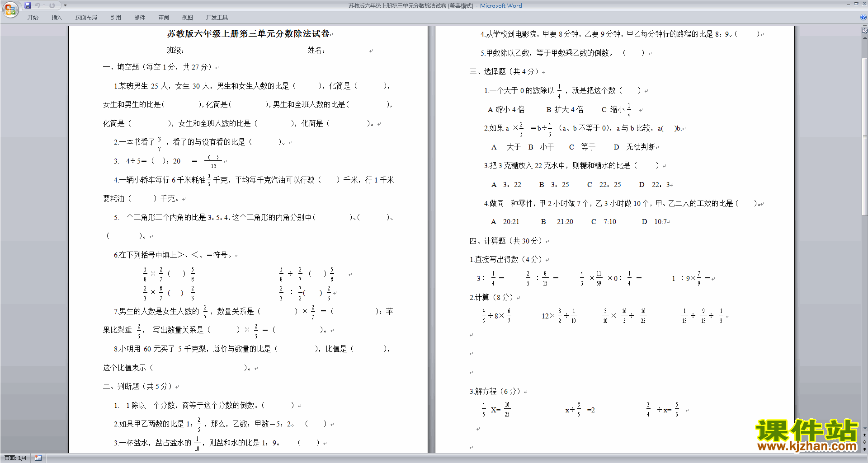
Task: Click the heading 四、计算题（共30分）
Action: [506, 241]
